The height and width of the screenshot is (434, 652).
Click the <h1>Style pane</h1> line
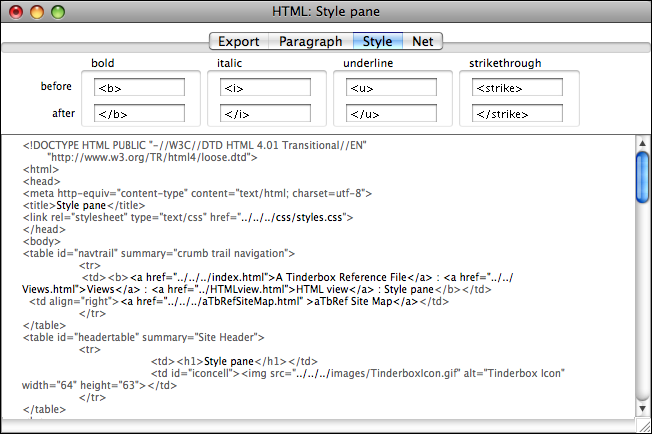234,361
